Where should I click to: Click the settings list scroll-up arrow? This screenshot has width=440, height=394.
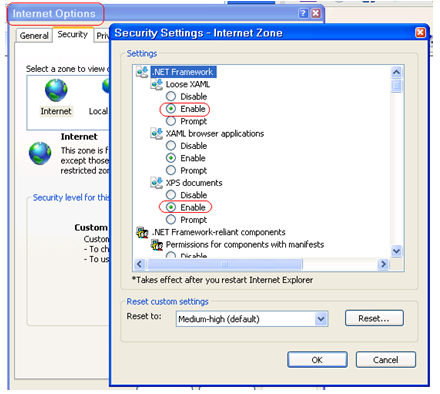(x=396, y=72)
